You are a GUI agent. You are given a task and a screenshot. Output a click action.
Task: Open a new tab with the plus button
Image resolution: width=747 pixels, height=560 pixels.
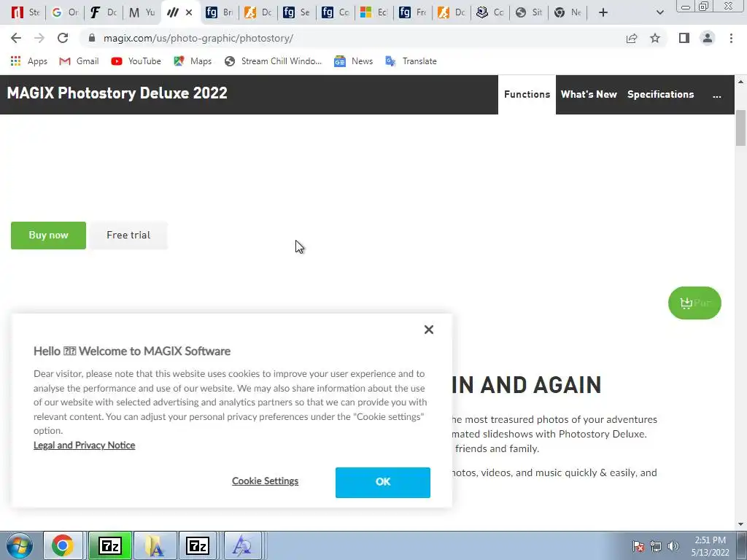click(603, 12)
